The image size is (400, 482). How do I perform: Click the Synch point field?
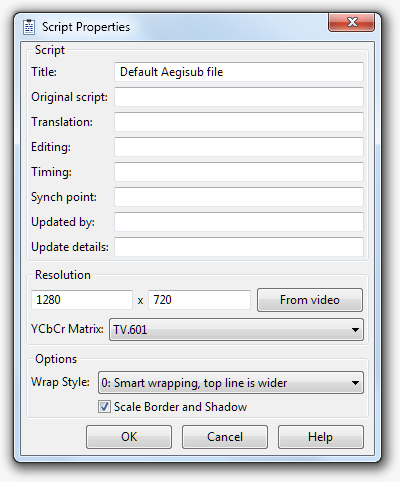239,197
